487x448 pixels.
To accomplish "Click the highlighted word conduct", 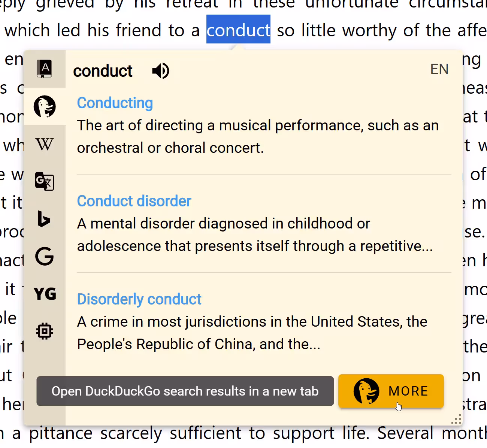I will (238, 29).
